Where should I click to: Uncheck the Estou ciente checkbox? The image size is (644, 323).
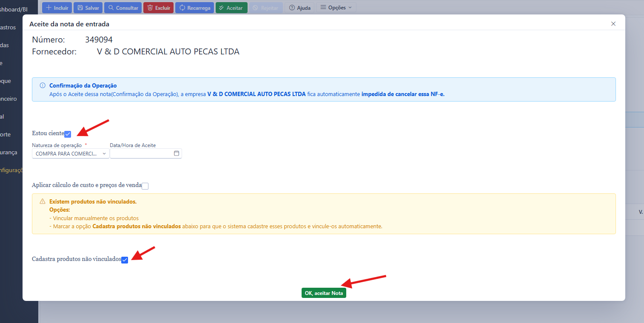tap(68, 134)
